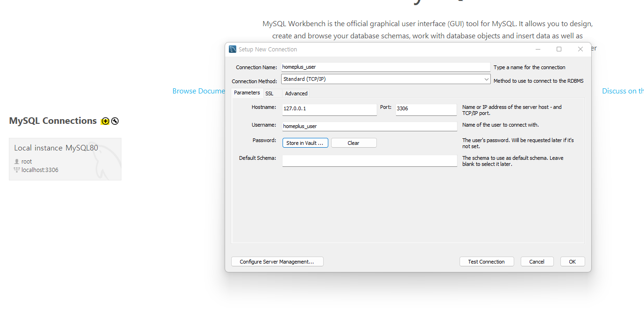Click MySQL Connections heading

[x=53, y=121]
